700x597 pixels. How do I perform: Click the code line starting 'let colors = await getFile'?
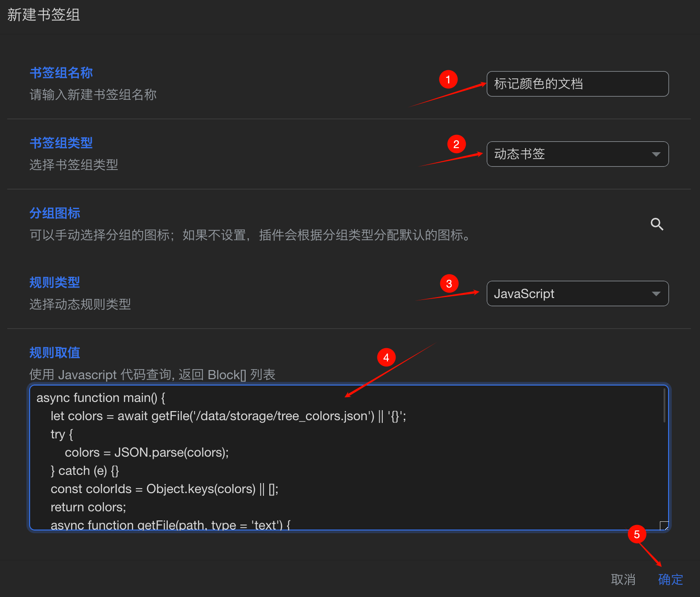click(x=228, y=416)
